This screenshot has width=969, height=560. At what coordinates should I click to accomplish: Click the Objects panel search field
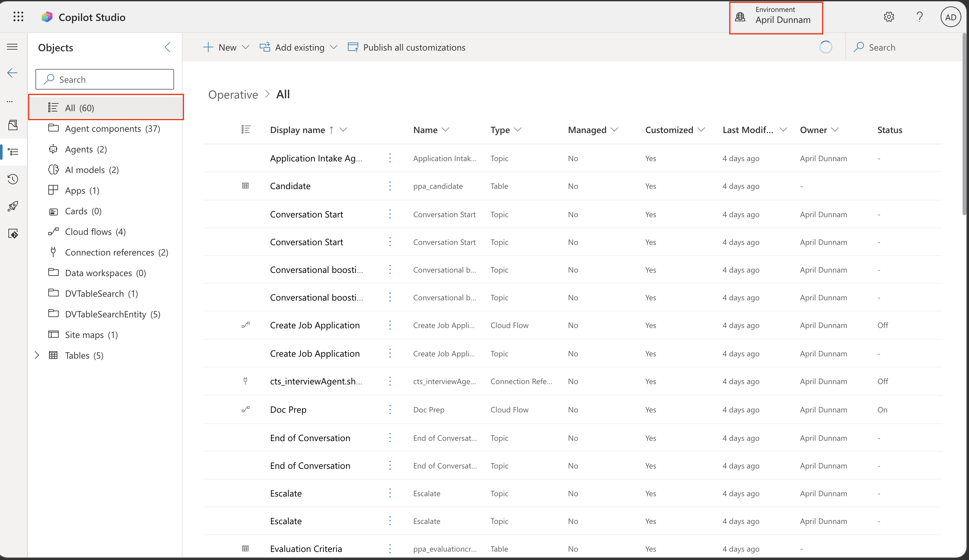click(104, 80)
